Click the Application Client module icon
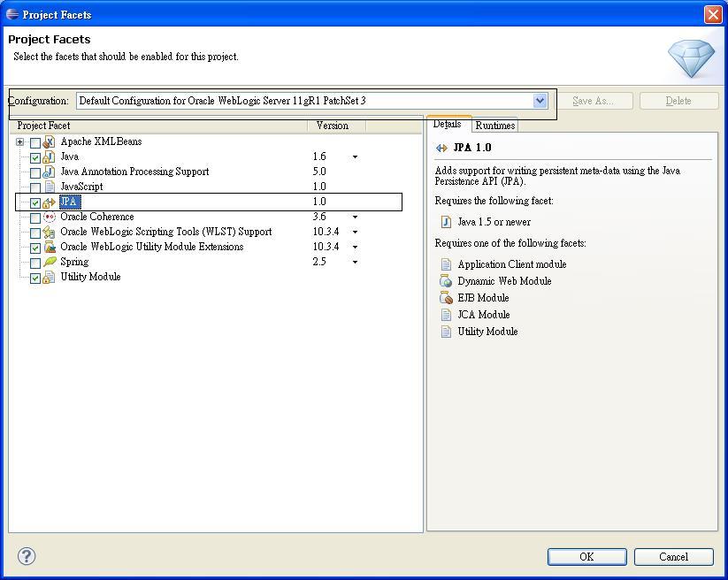Screen dimensions: 728x580 click(x=446, y=264)
